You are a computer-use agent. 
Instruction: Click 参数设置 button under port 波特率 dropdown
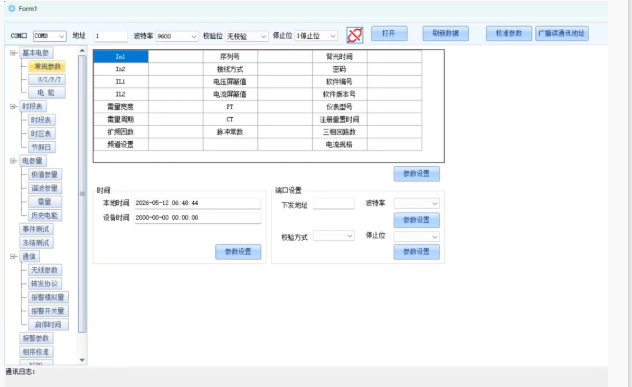point(416,220)
